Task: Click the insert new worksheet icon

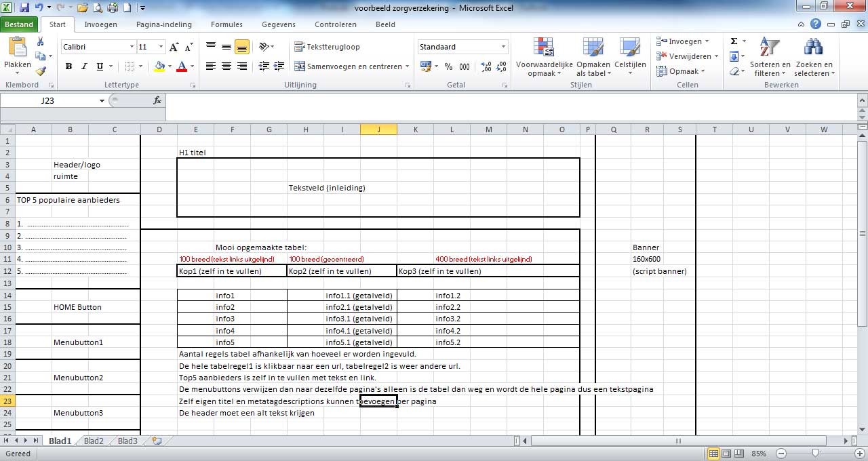Action: click(157, 441)
